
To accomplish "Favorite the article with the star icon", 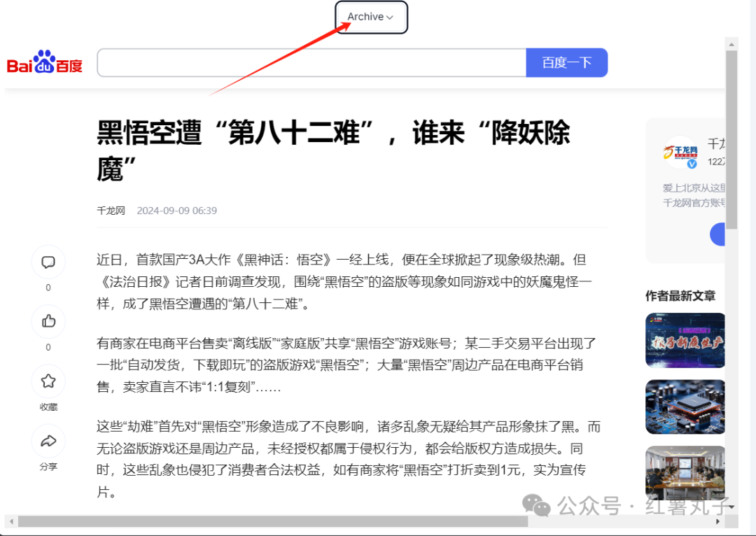I will tap(48, 381).
